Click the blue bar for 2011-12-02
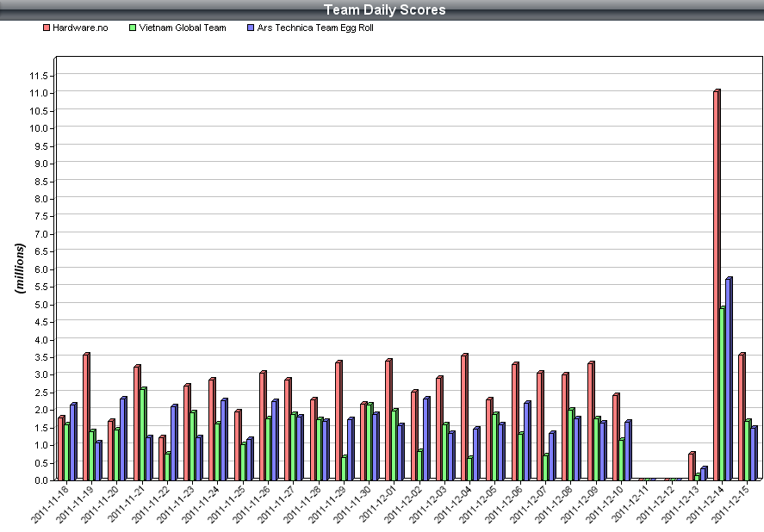This screenshot has width=764, height=532. pyautogui.click(x=426, y=438)
